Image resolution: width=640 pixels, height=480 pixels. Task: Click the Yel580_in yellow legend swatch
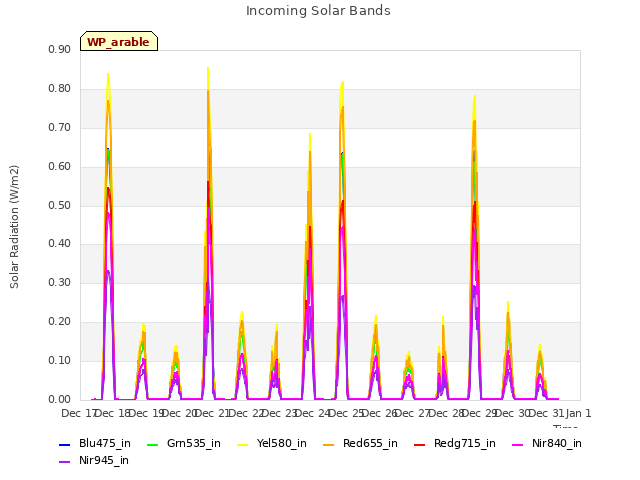click(242, 444)
